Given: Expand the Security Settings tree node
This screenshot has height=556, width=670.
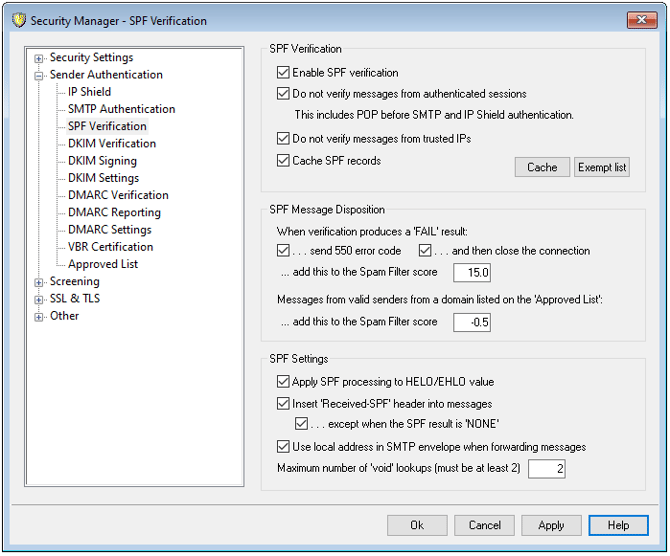Looking at the screenshot, I should pos(39,58).
